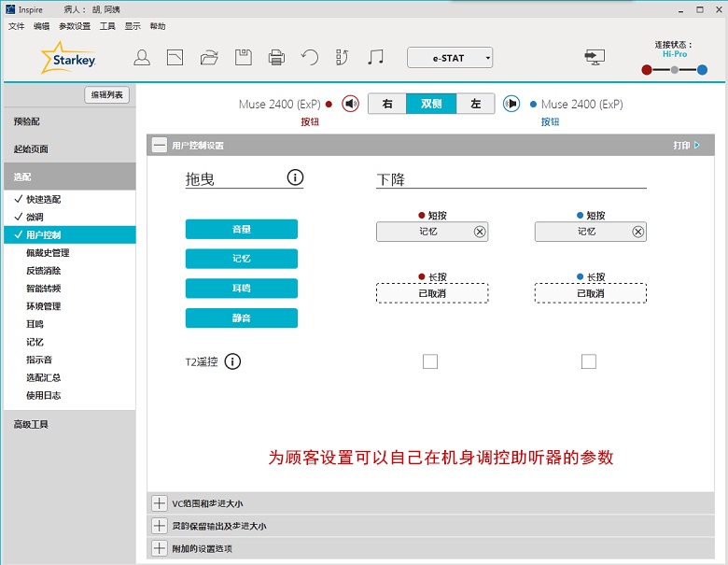728x565 pixels.
Task: Enable T2遥控 checkbox for right ear
Action: click(x=430, y=361)
